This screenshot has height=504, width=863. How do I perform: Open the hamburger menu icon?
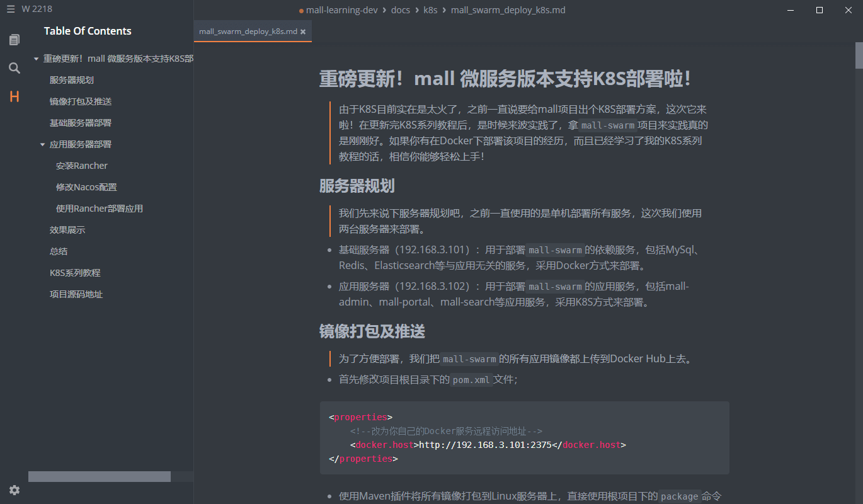[x=11, y=10]
